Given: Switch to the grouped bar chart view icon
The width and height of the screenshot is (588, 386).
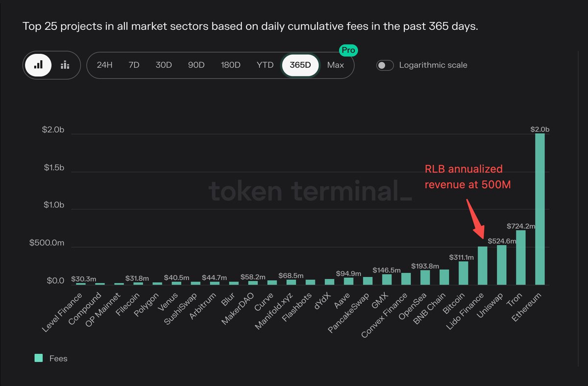Looking at the screenshot, I should pyautogui.click(x=64, y=65).
